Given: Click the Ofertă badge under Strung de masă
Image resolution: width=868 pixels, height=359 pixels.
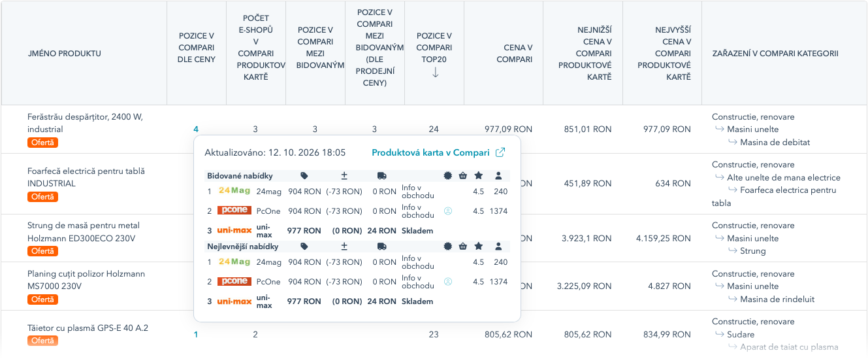Looking at the screenshot, I should pyautogui.click(x=43, y=251).
